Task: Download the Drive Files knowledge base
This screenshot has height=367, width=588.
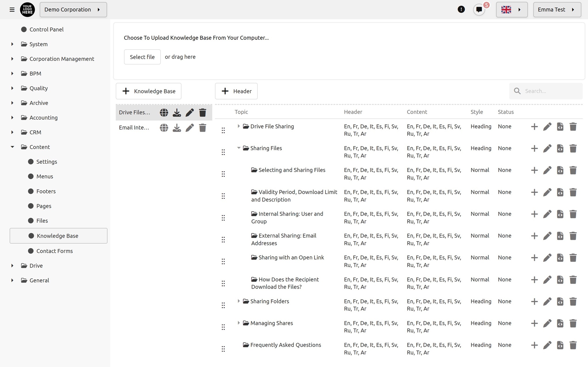Action: [177, 112]
